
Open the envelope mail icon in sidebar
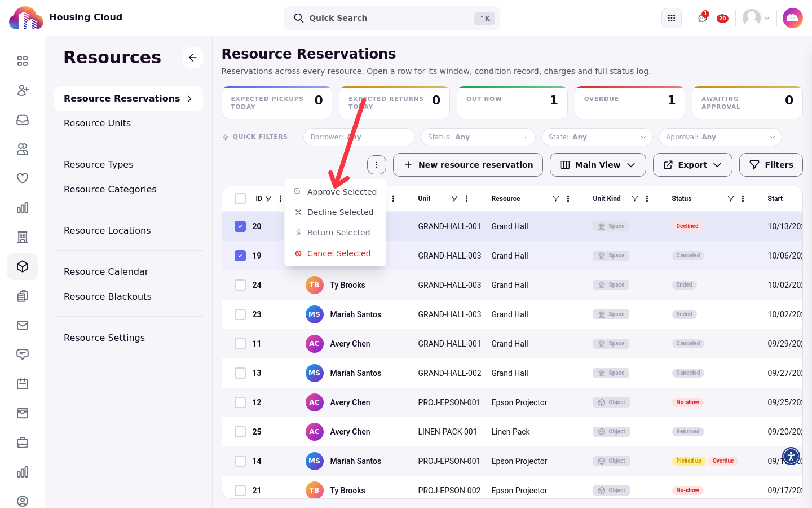pos(23,325)
